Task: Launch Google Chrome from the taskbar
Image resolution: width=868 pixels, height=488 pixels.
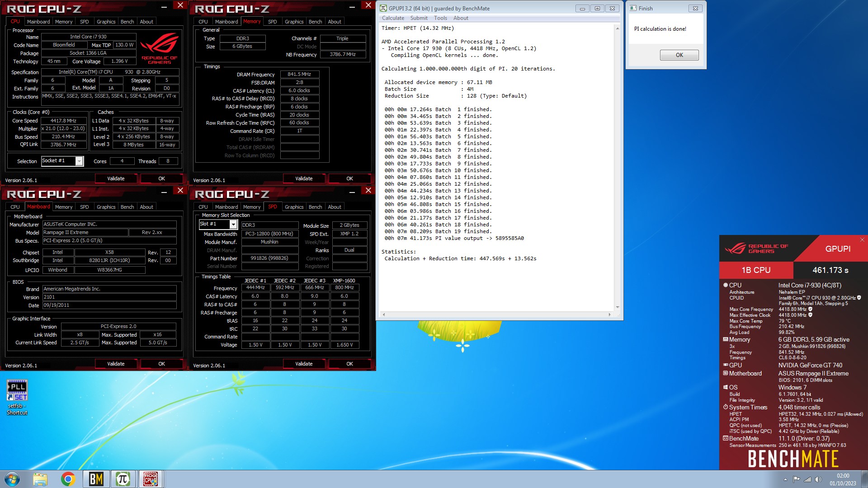Action: click(x=68, y=479)
